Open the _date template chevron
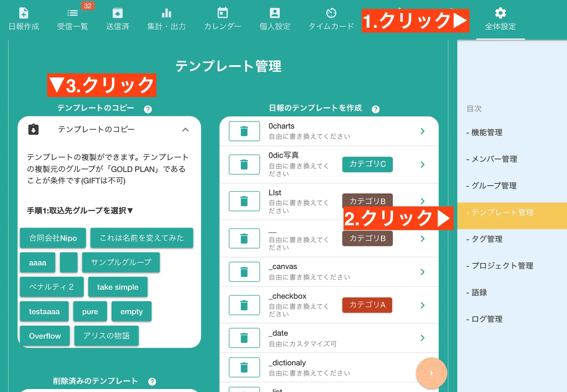 [422, 338]
